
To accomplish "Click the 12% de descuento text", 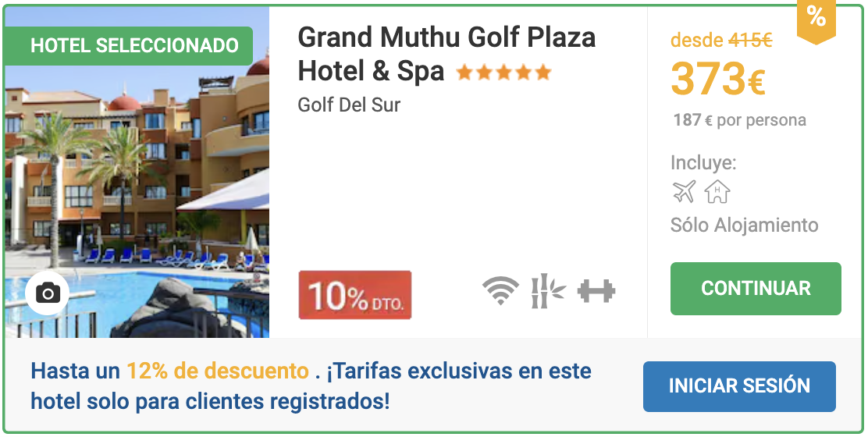I will [x=218, y=371].
